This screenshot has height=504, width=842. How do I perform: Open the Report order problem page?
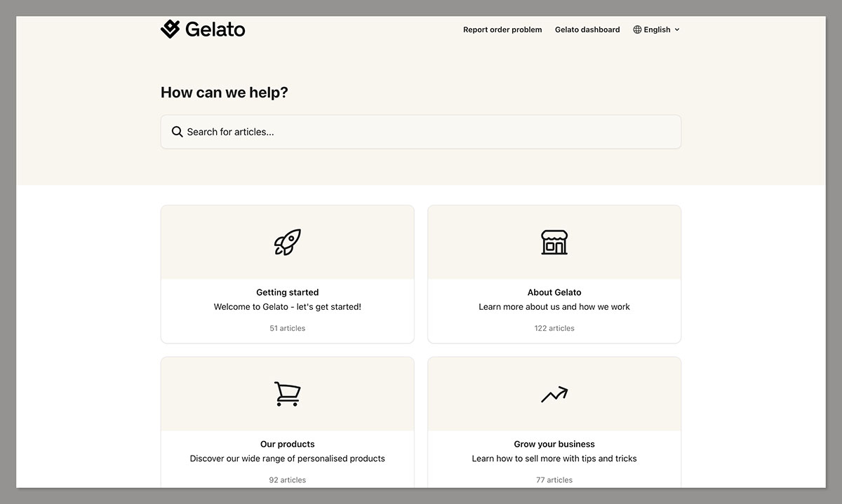[x=502, y=29]
